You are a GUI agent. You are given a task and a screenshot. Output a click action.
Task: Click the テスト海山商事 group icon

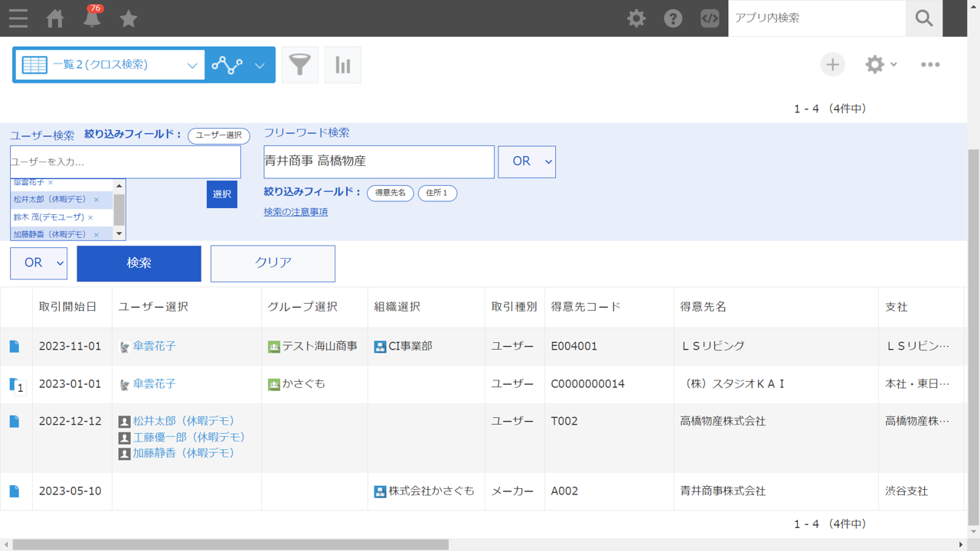[x=274, y=347]
